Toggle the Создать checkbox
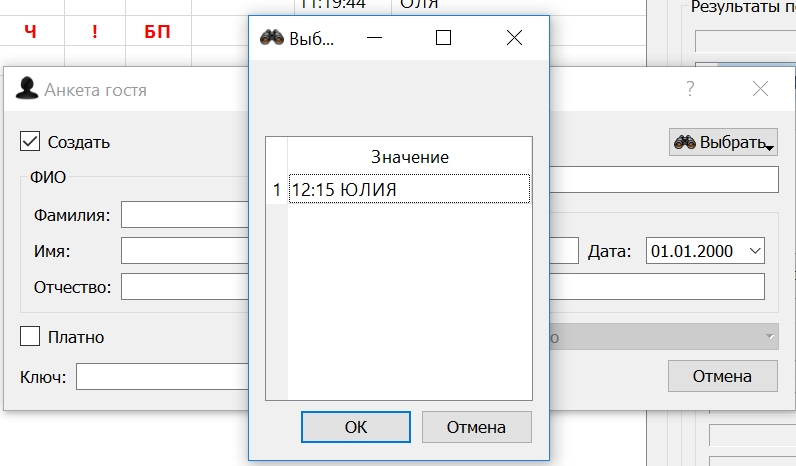The height and width of the screenshot is (466, 796). point(30,141)
